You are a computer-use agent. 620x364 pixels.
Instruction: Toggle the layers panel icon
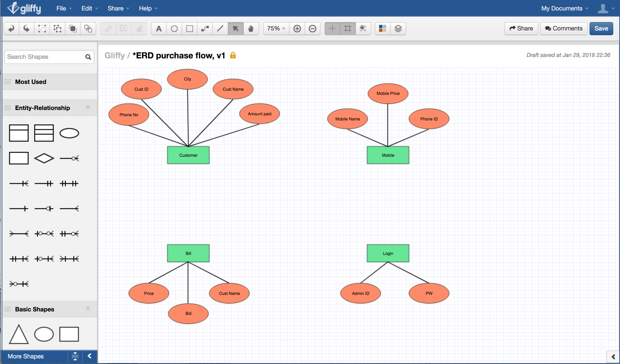398,28
